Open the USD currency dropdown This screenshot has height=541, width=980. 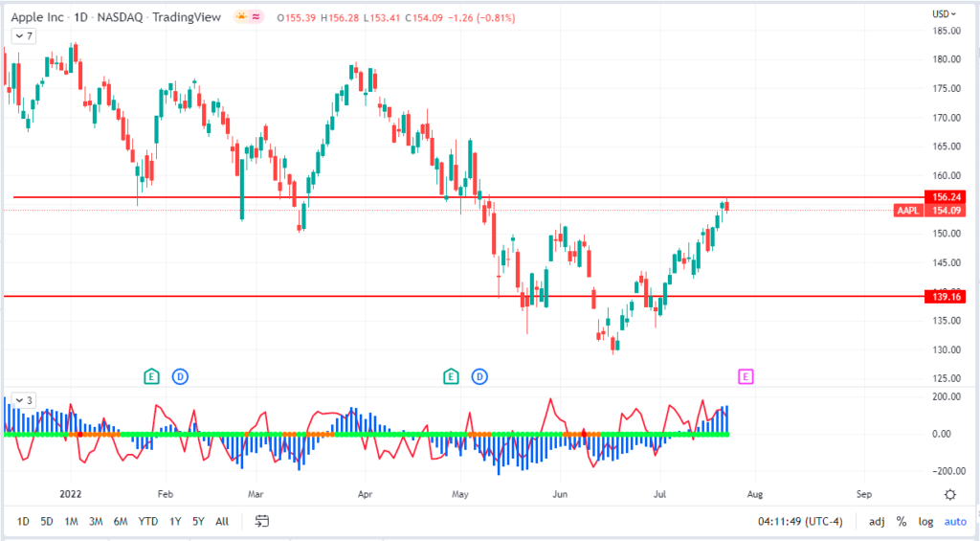click(944, 13)
